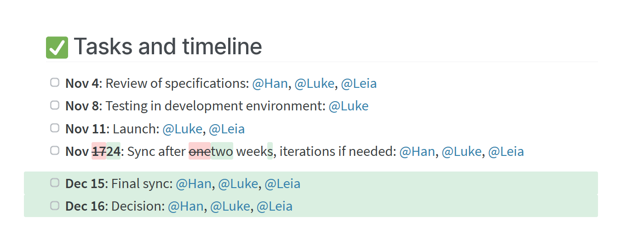Click the inserted word 'two' in green
644x252 pixels.
(x=222, y=151)
